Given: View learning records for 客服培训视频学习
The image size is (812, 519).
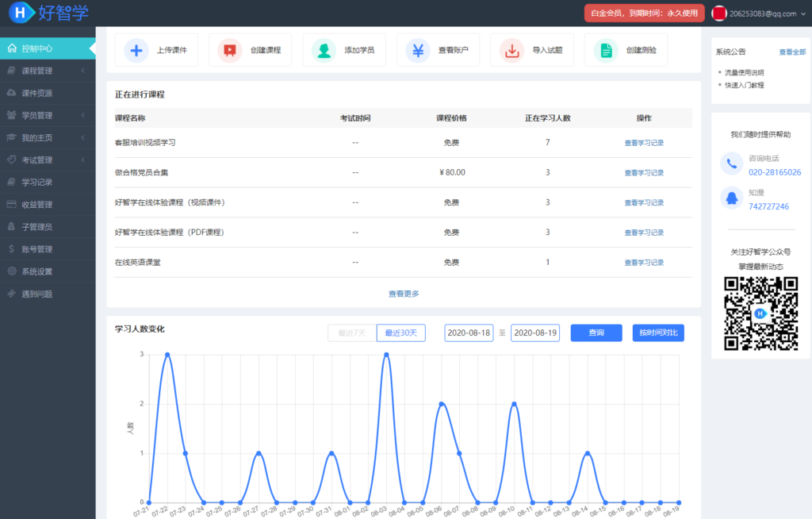Looking at the screenshot, I should tap(644, 143).
